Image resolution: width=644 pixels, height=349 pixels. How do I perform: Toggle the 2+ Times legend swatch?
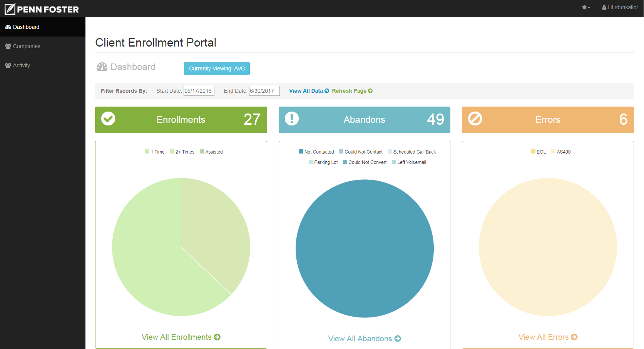[172, 152]
